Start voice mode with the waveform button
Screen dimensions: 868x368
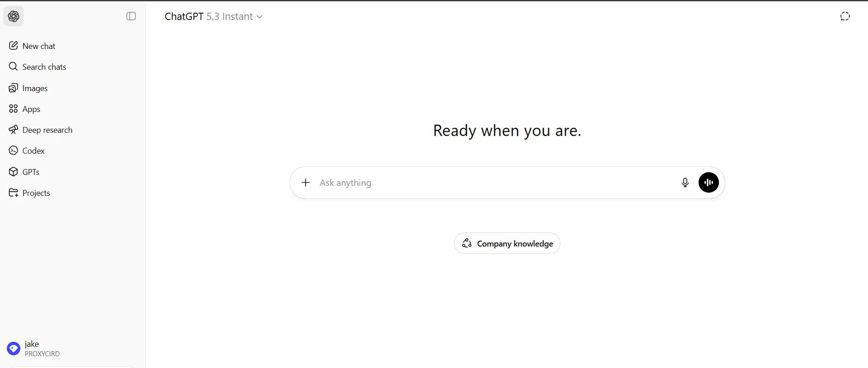click(709, 183)
